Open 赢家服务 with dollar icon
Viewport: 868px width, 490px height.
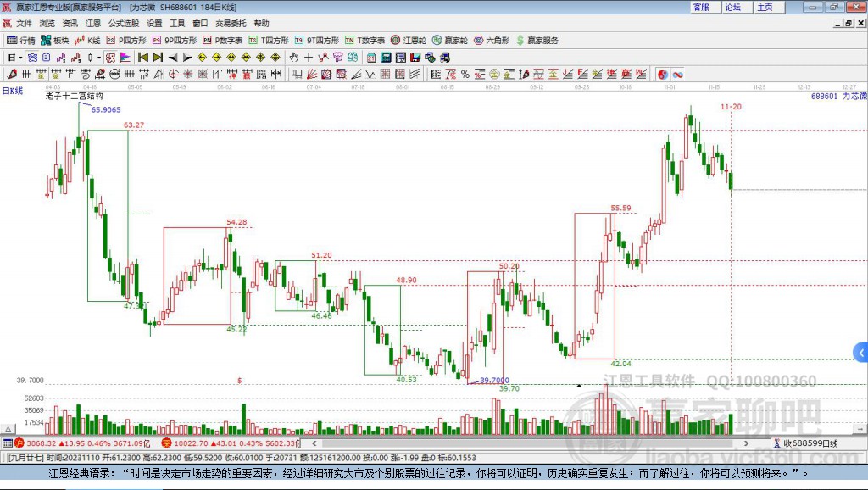coord(537,41)
